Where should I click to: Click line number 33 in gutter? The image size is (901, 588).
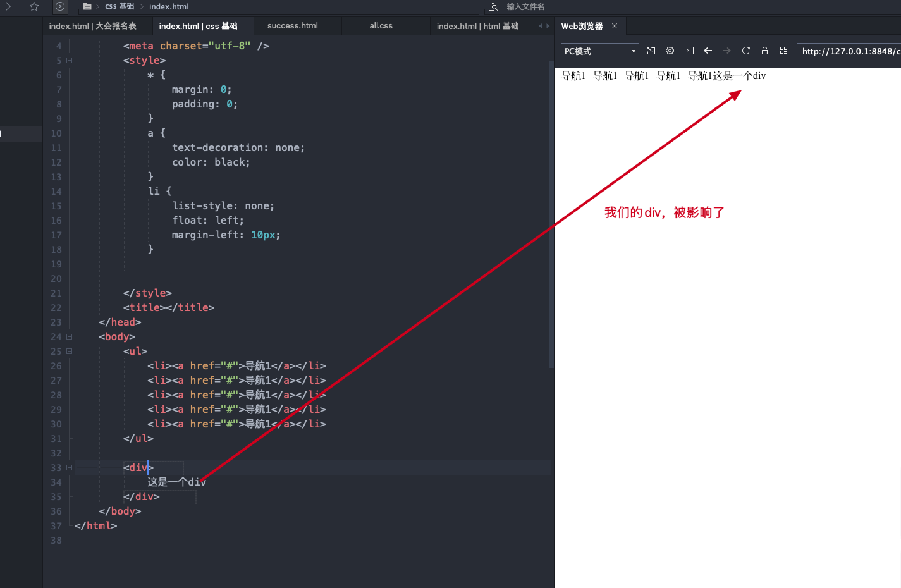56,468
